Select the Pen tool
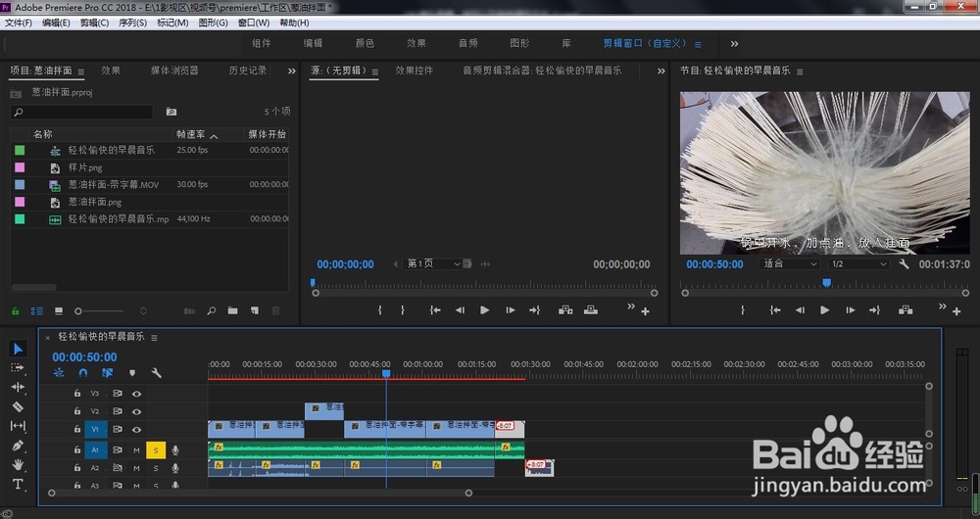Image resolution: width=980 pixels, height=519 pixels. click(18, 446)
